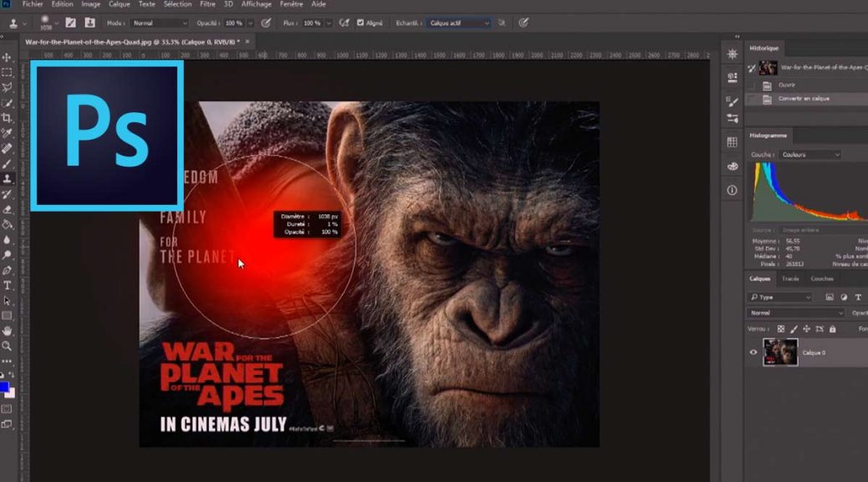This screenshot has width=868, height=482.
Task: Select the Healing Brush tool
Action: click(7, 148)
